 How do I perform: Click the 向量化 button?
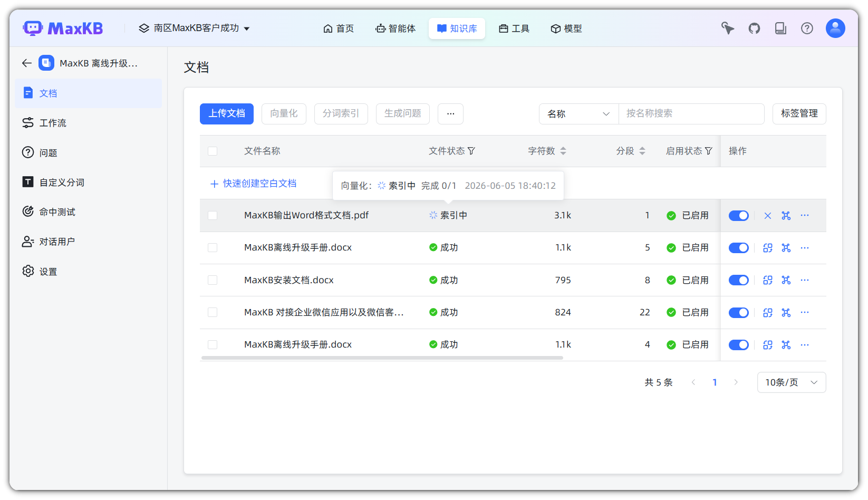(x=284, y=114)
